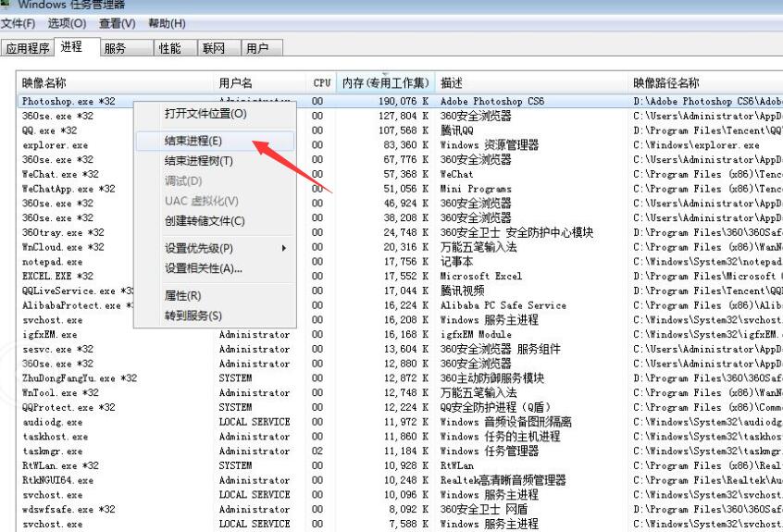Viewport: 783px width, 532px height.
Task: Switch to the 联网 tab
Action: coord(218,48)
